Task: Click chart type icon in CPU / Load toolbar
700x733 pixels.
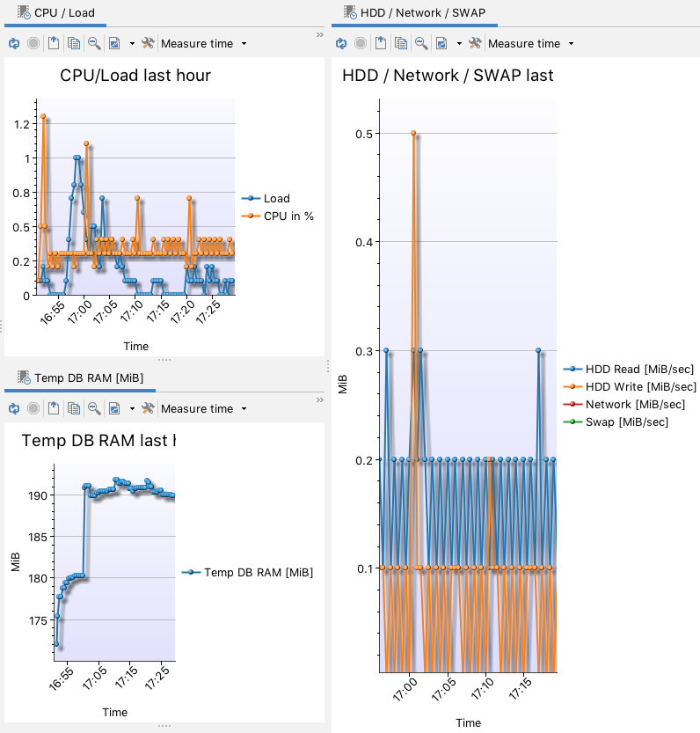Action: coord(114,43)
